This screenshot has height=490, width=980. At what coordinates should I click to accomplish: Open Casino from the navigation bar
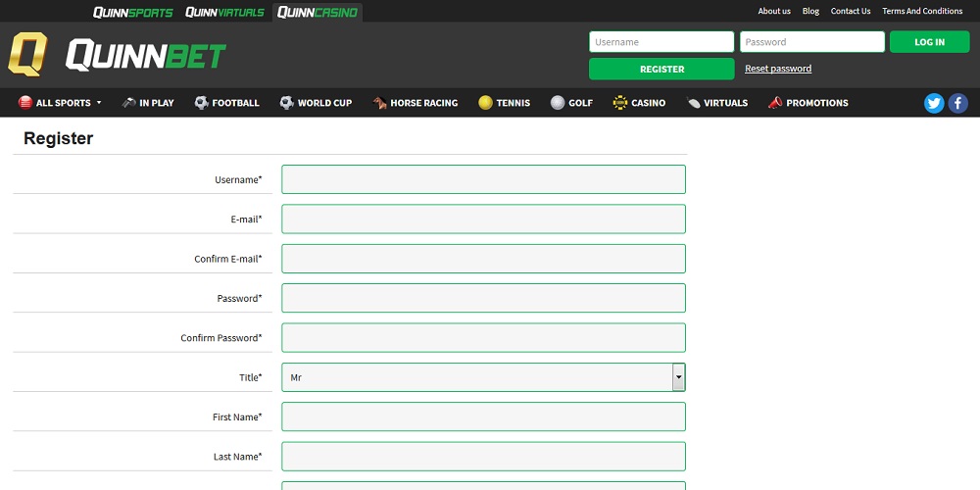(x=639, y=103)
